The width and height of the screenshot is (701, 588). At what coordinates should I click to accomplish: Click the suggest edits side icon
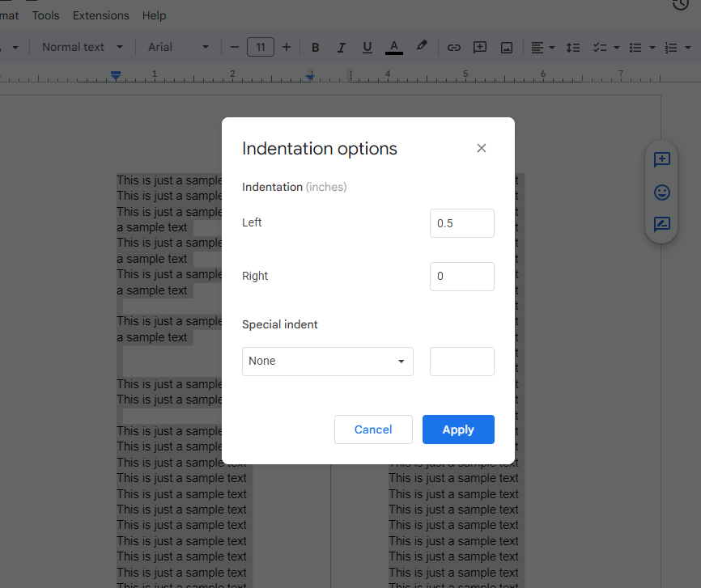point(661,224)
